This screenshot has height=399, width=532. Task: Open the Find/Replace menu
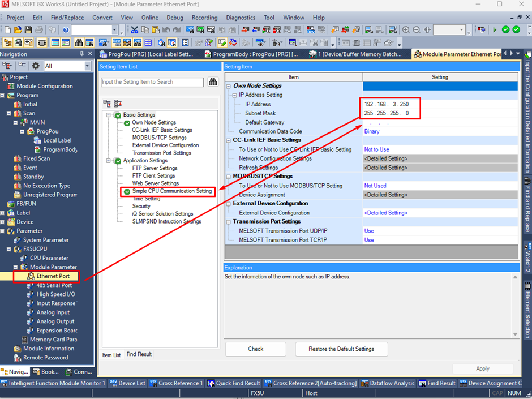pos(67,18)
